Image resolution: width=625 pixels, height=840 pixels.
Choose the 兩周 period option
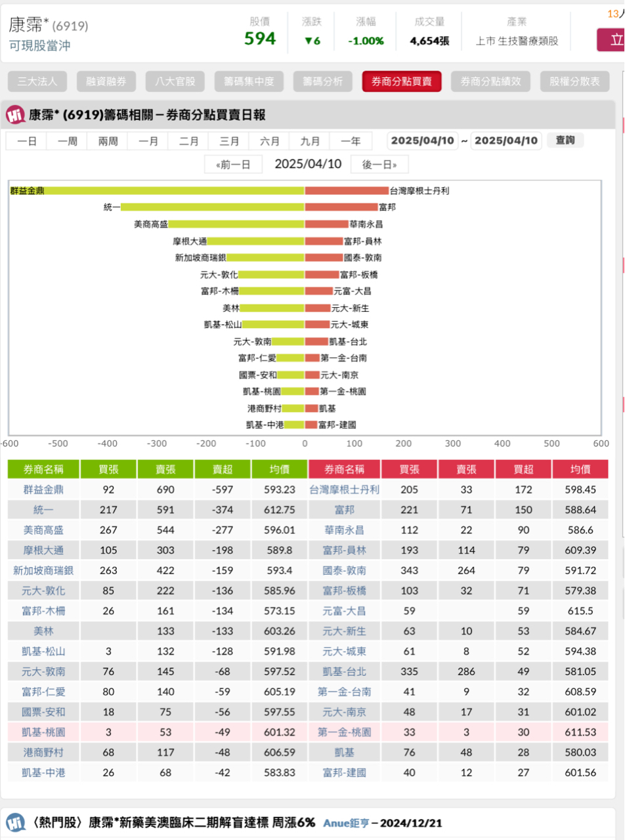coord(108,141)
